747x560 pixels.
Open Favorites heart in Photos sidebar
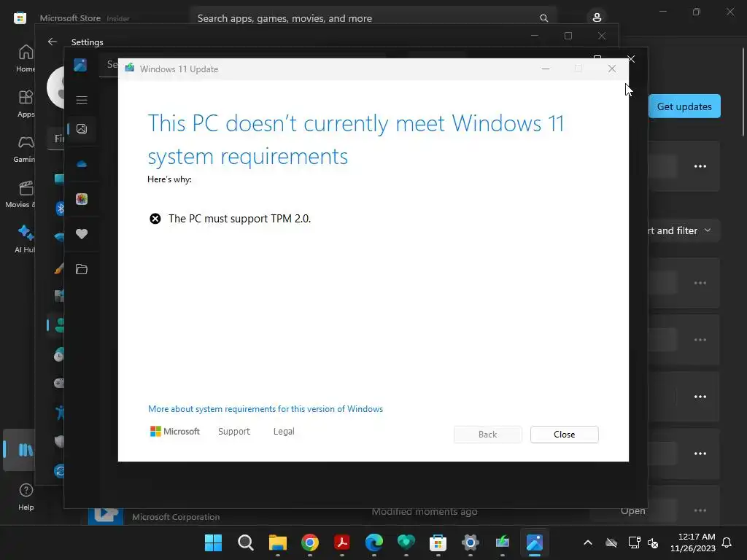pyautogui.click(x=82, y=234)
